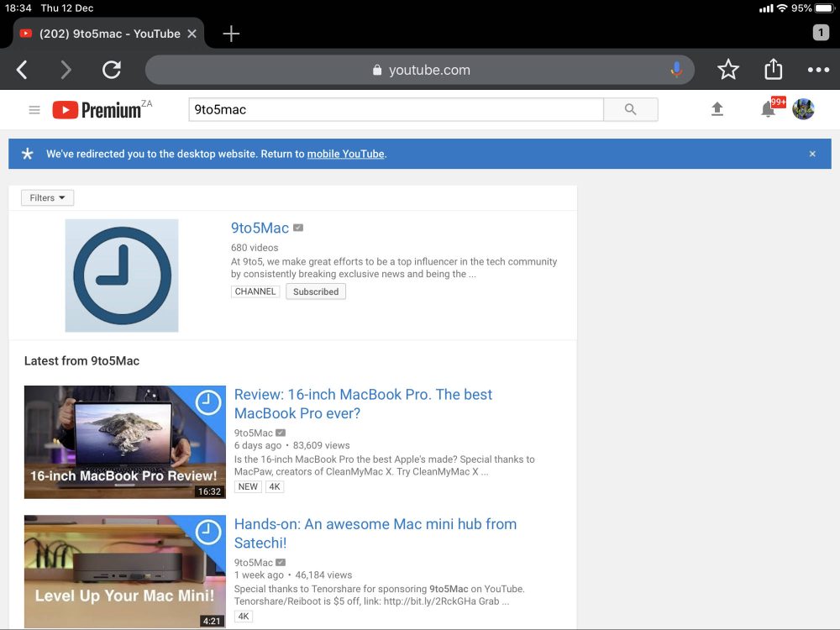
Task: Open the account avatar menu
Action: [803, 109]
